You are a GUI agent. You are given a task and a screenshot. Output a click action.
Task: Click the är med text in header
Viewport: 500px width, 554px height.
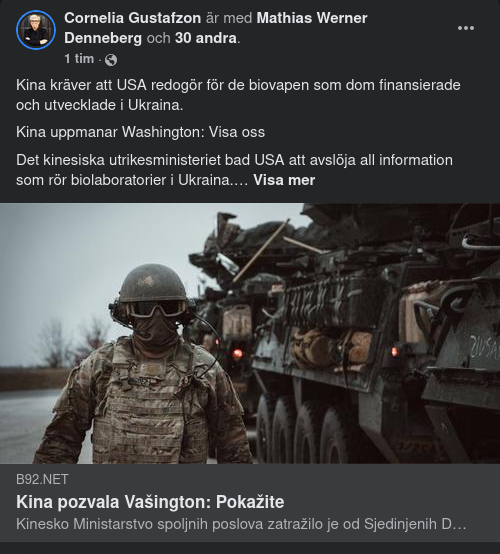[229, 18]
